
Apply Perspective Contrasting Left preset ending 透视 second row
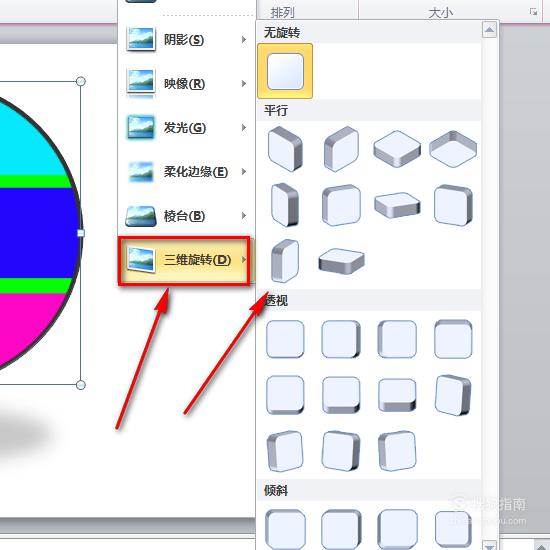[x=453, y=395]
